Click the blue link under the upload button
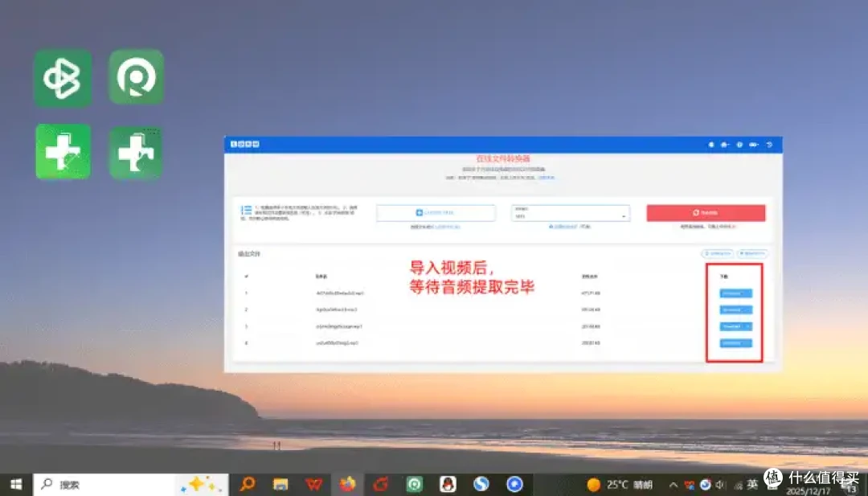Screen dimensions: 868x496 [x=448, y=227]
